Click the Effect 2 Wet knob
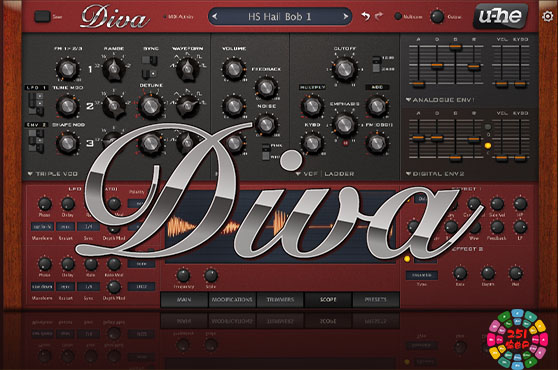The height and width of the screenshot is (370, 558). click(x=516, y=273)
